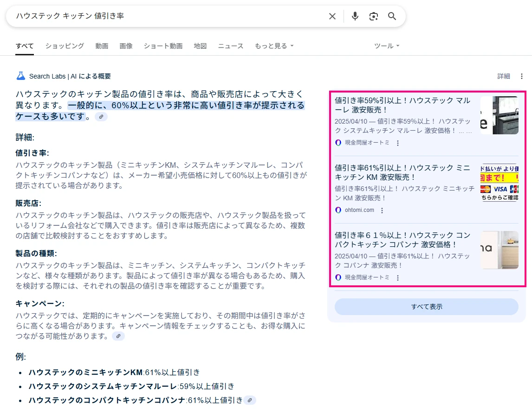Click Search Labs | AI による概要 label
The width and height of the screenshot is (532, 409).
[70, 76]
